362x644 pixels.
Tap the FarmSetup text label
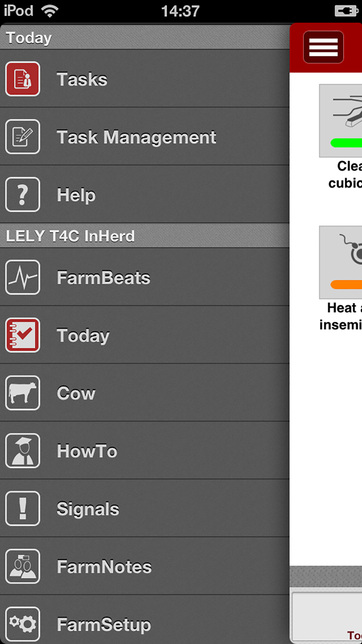coord(104,625)
